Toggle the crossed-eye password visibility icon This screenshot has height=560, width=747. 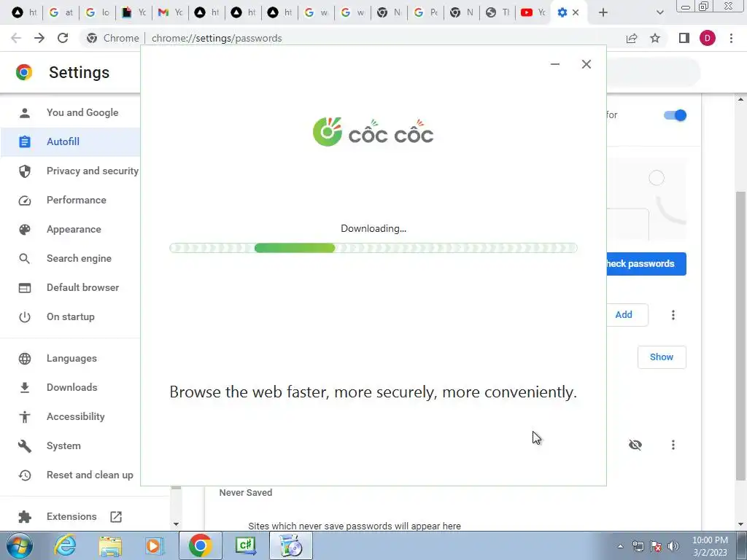pos(635,445)
